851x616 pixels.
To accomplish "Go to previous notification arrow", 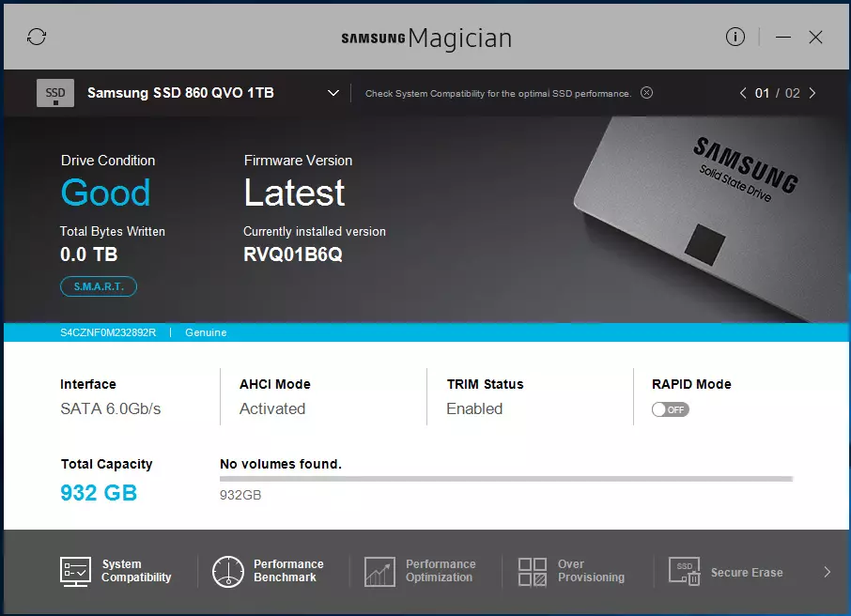I will coord(743,93).
